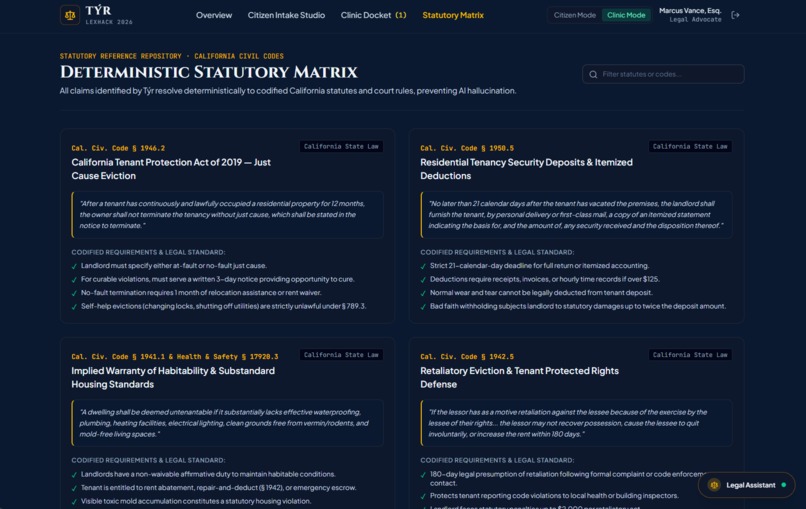Open Retaliatory Eviction & Tenant Protected Rights title
This screenshot has height=509, width=806.
[x=519, y=377]
